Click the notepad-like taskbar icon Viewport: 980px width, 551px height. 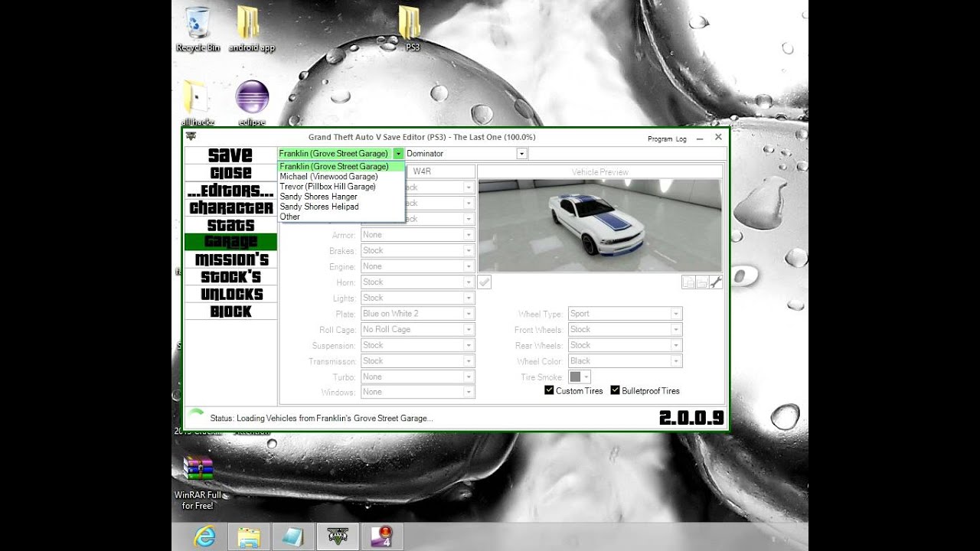click(x=292, y=537)
